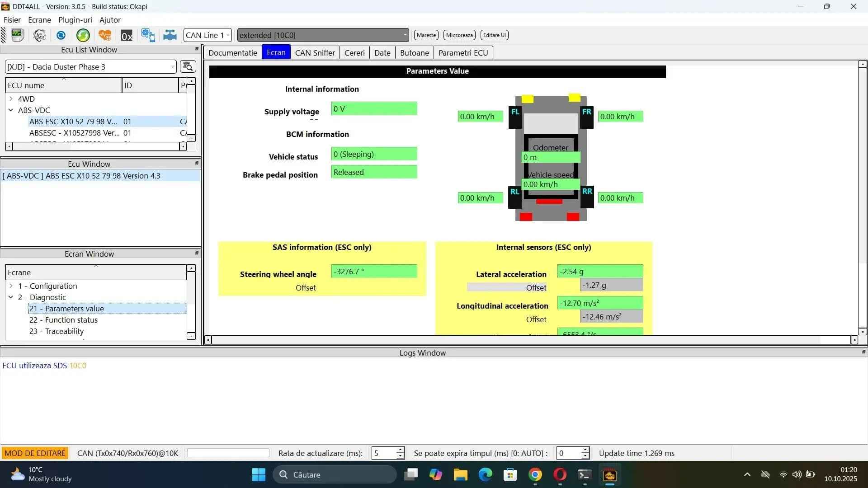Click the ECU search icon beside Dacia Duster field
Screen dimensions: 868x488
pos(188,66)
